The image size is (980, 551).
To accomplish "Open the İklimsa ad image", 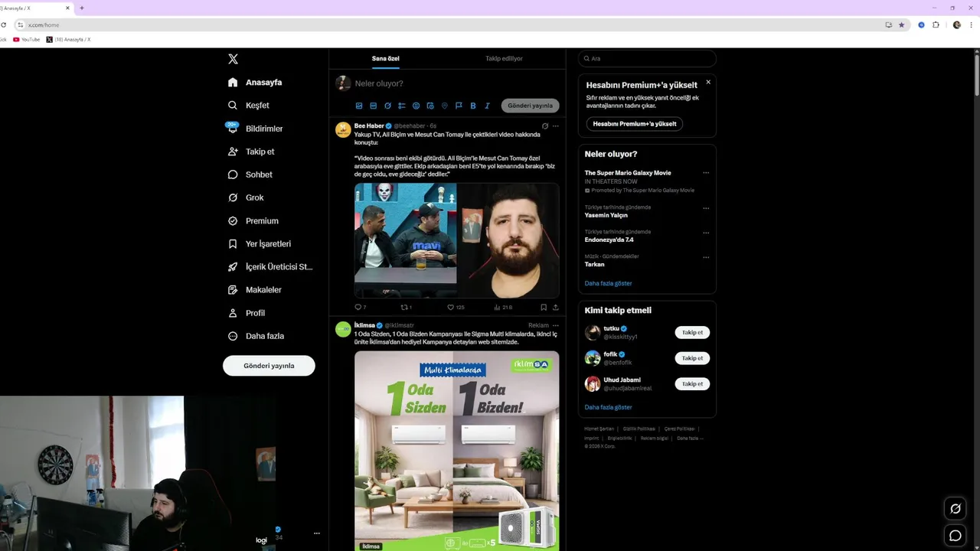I will point(456,451).
